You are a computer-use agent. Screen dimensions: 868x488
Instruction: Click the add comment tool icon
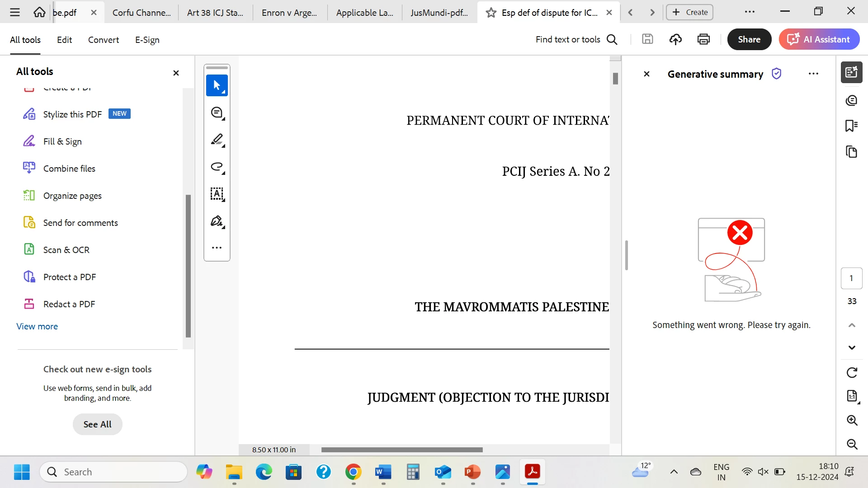pyautogui.click(x=217, y=113)
